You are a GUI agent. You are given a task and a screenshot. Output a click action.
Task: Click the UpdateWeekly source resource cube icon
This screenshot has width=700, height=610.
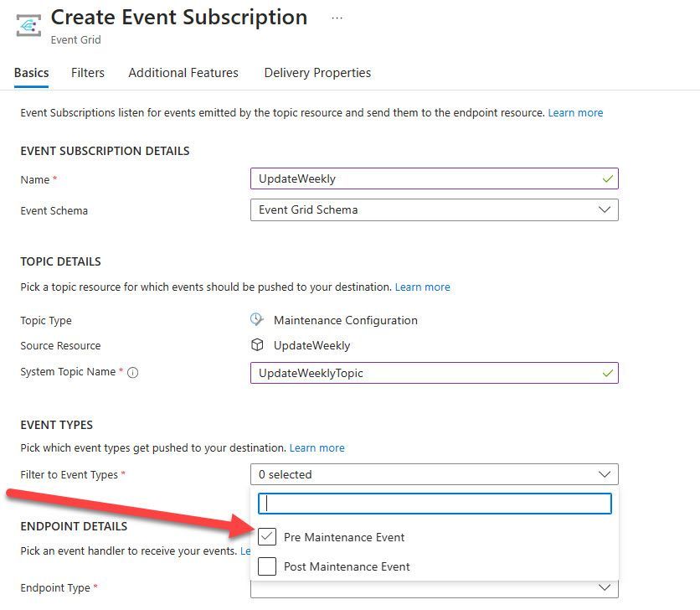(257, 345)
